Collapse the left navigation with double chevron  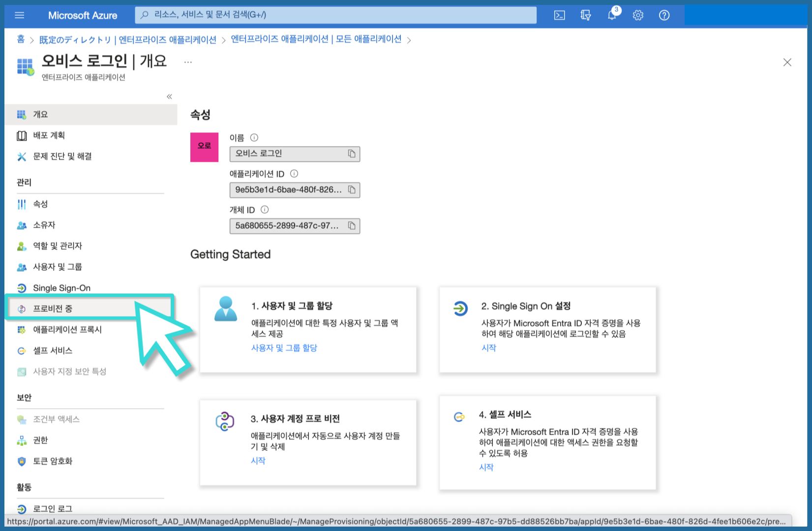click(169, 96)
